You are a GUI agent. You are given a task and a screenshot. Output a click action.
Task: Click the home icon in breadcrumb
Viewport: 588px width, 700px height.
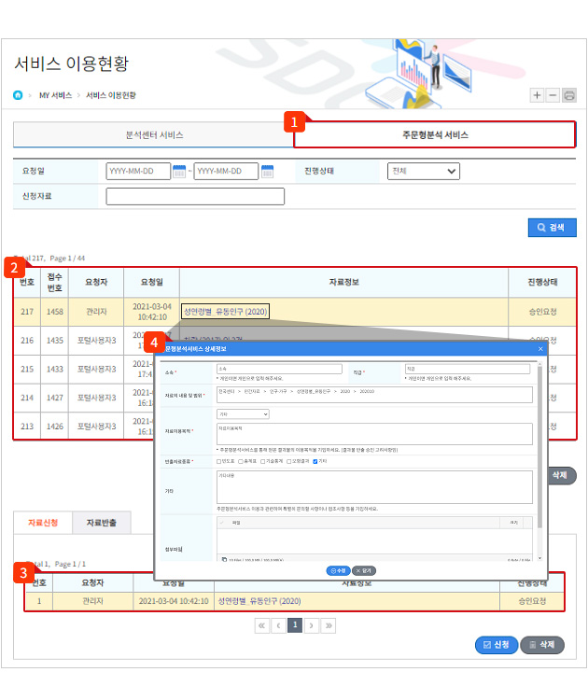(18, 95)
